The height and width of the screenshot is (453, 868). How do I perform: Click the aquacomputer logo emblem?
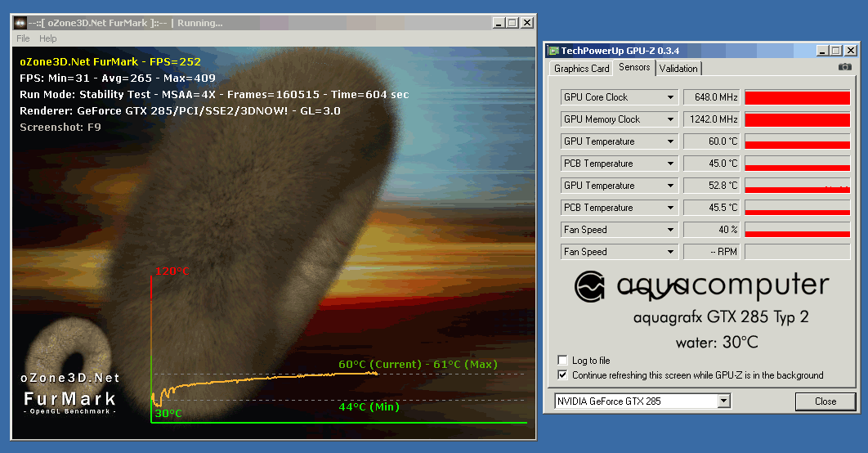point(589,286)
